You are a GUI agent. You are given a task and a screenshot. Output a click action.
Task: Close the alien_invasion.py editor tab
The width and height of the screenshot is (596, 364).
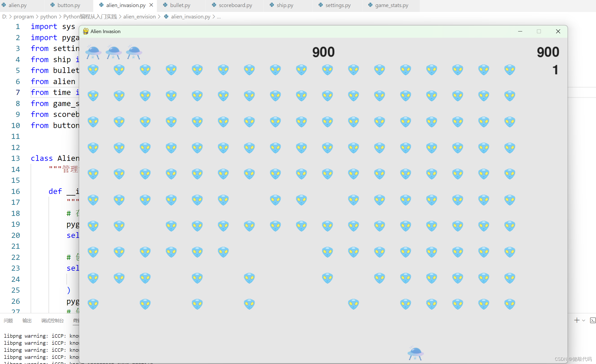click(x=151, y=5)
